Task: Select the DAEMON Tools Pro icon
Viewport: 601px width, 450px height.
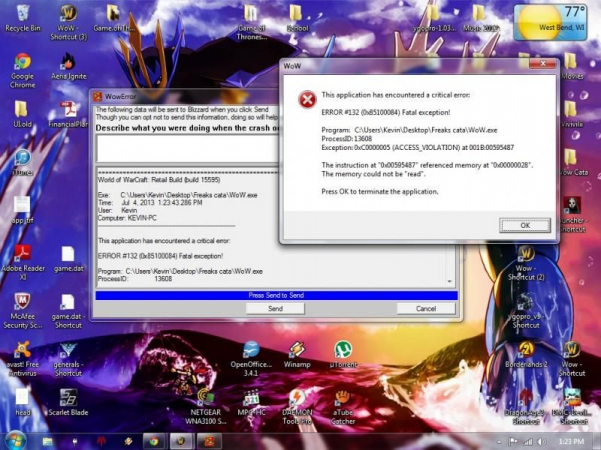Action: [x=297, y=407]
